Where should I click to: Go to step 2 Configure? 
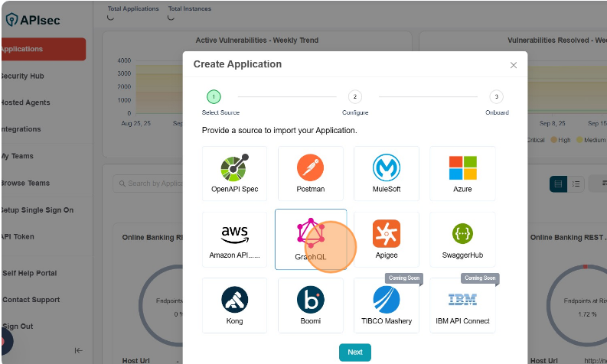(x=354, y=97)
